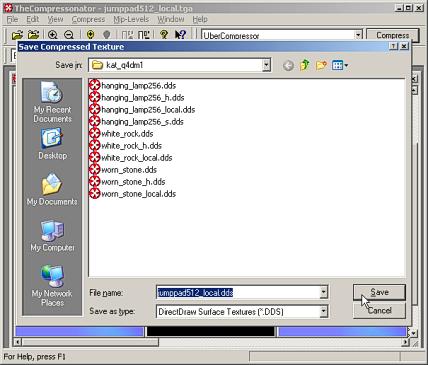The image size is (428, 365).
Task: Select file hanging_lamp256_local.dds
Action: click(x=142, y=110)
